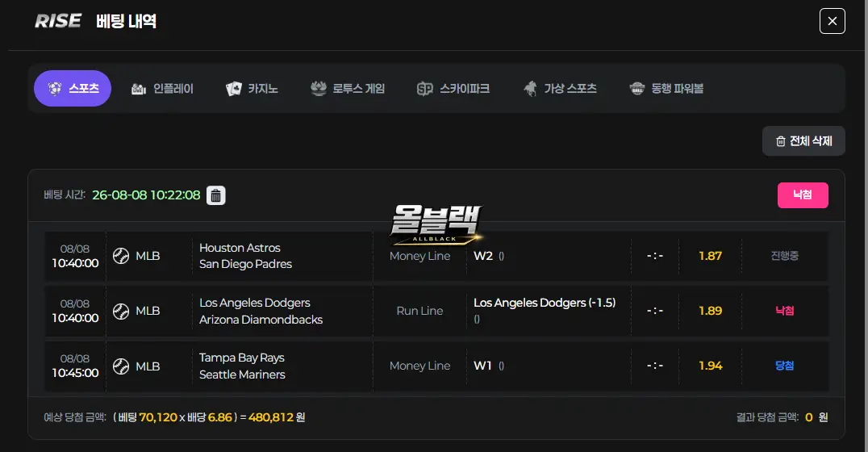This screenshot has width=868, height=452.
Task: Open the 로투스 게임 tab
Action: click(x=348, y=89)
